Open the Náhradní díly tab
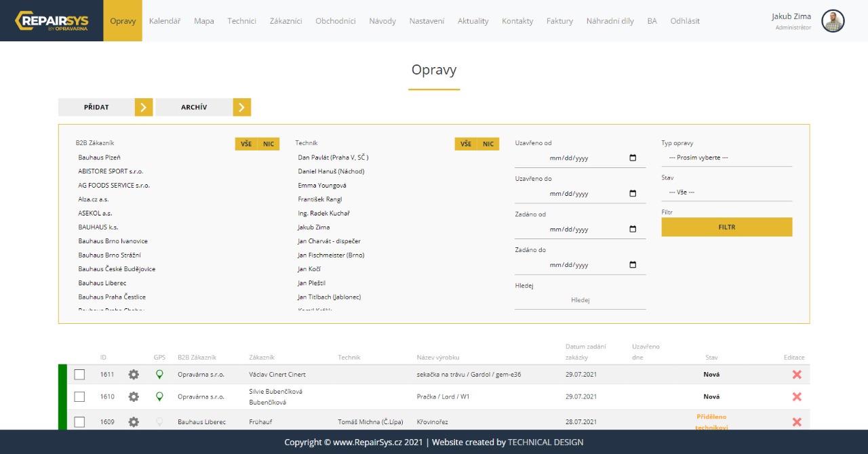The width and height of the screenshot is (868, 454). (x=610, y=21)
